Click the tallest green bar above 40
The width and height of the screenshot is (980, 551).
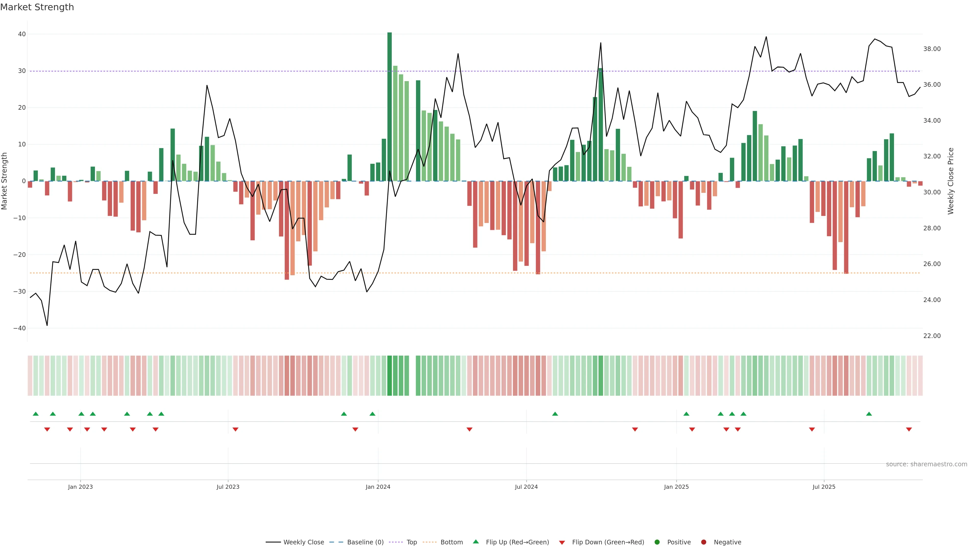click(x=389, y=106)
